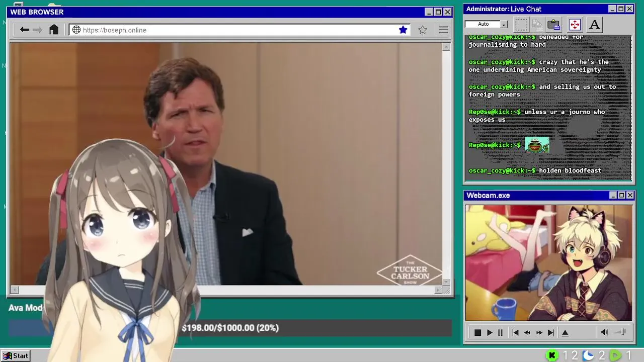Click the Pause button in Webcam.exe
Viewport: 644px width, 362px height.
(x=500, y=332)
